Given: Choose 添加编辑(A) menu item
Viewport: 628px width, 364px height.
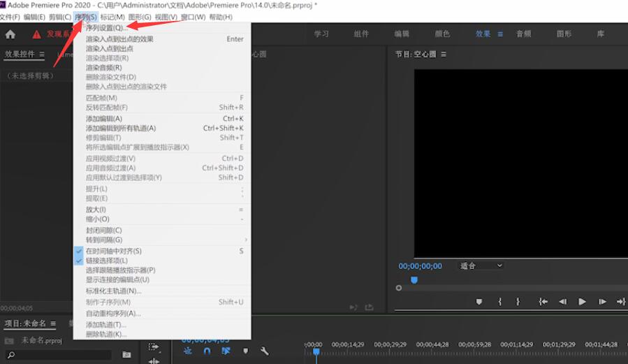Looking at the screenshot, I should click(162, 119).
